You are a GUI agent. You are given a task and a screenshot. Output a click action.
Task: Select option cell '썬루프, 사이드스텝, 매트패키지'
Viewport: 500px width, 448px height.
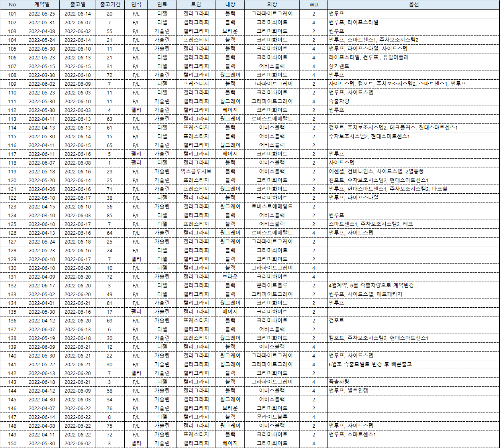pos(414,294)
